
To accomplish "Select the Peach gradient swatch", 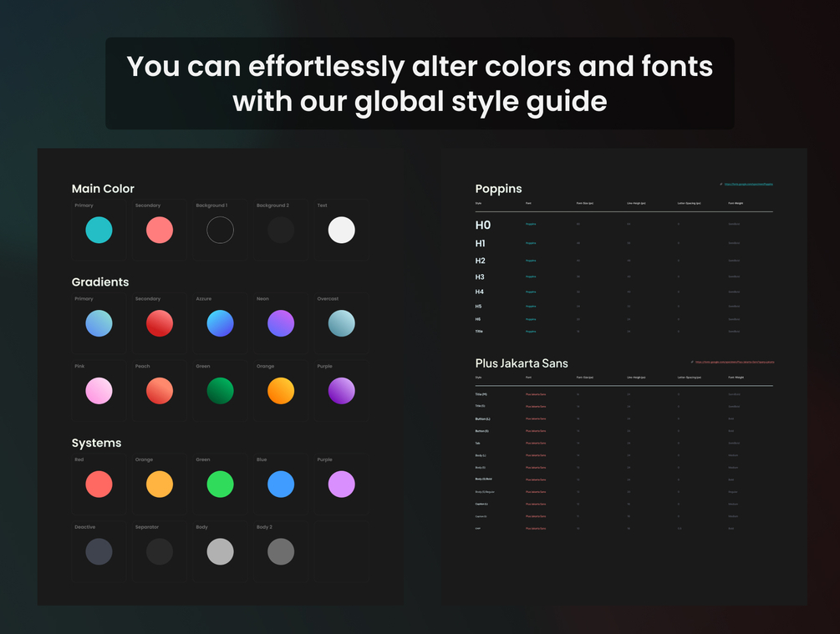I will coord(160,391).
